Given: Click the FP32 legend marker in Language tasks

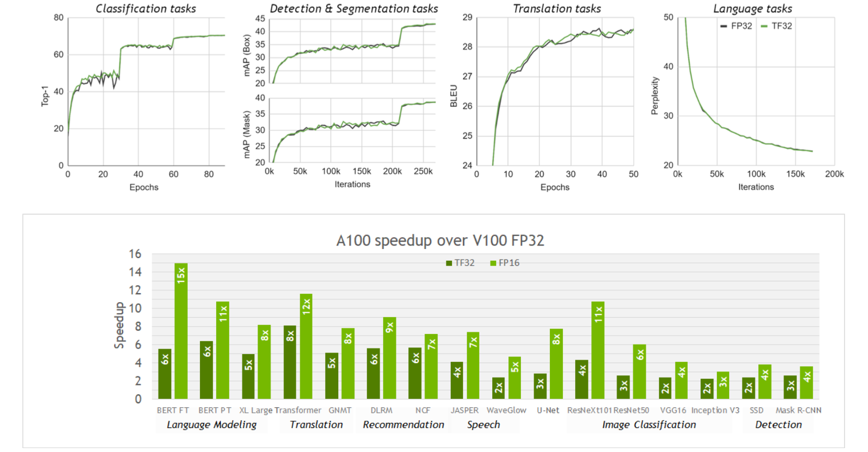Looking at the screenshot, I should pos(724,26).
